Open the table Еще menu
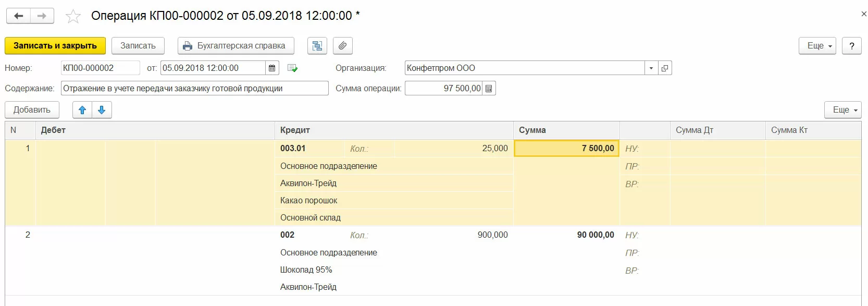The width and height of the screenshot is (868, 306). (842, 110)
